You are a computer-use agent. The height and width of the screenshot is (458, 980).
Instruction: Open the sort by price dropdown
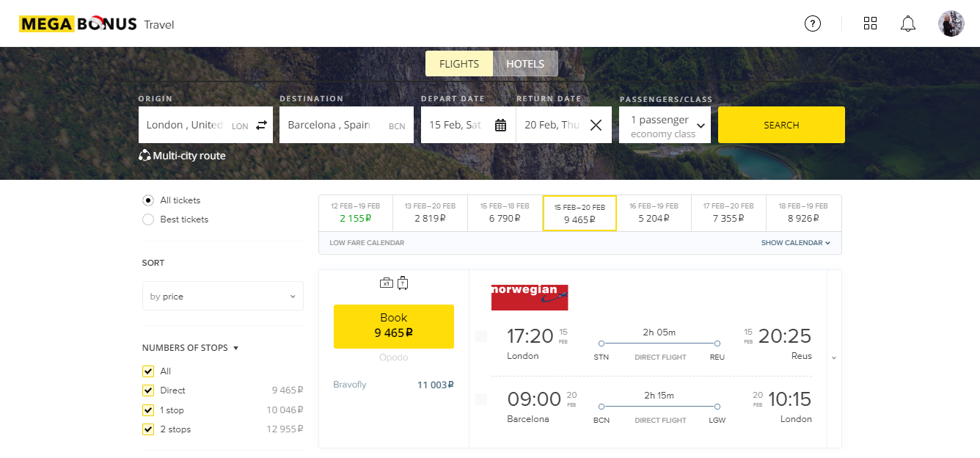click(x=222, y=296)
